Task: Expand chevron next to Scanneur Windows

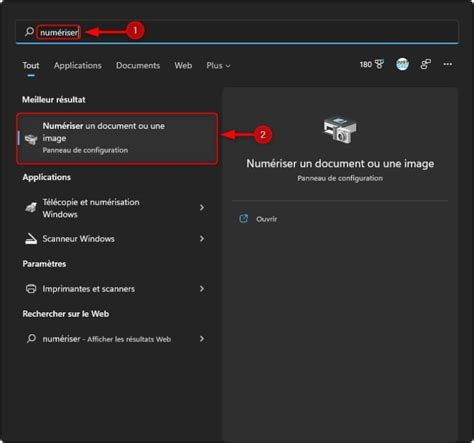Action: click(x=202, y=239)
